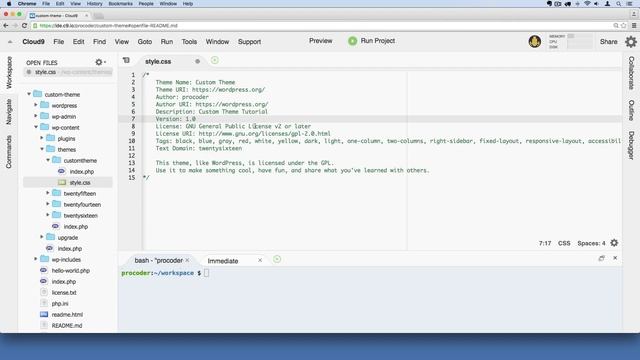This screenshot has height=360, width=640.
Task: Maximize the console panel icon
Action: click(x=602, y=258)
